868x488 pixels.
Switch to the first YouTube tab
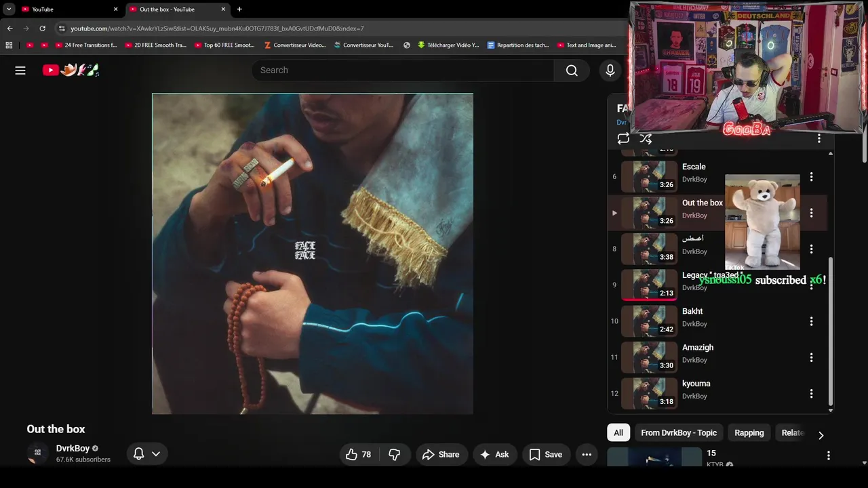click(70, 9)
